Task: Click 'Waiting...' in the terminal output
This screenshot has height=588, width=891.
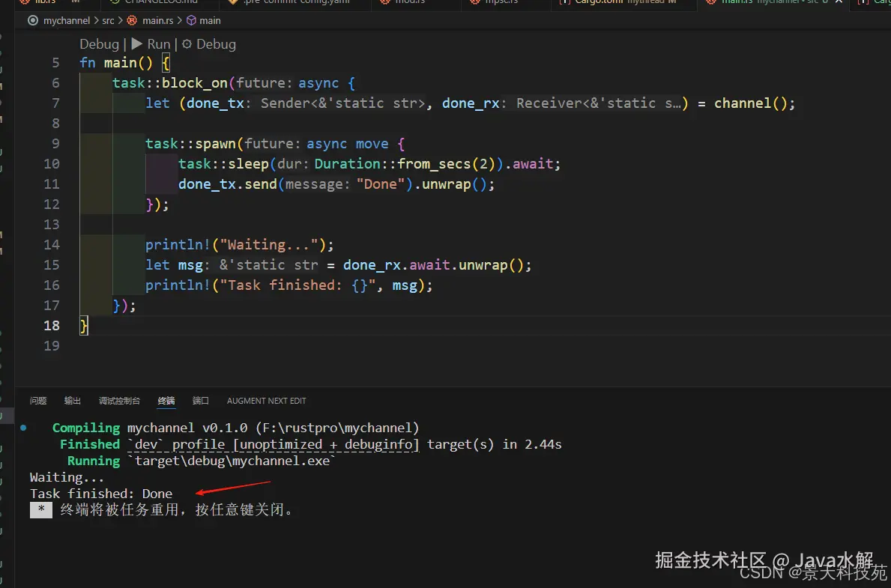Action: 67,477
